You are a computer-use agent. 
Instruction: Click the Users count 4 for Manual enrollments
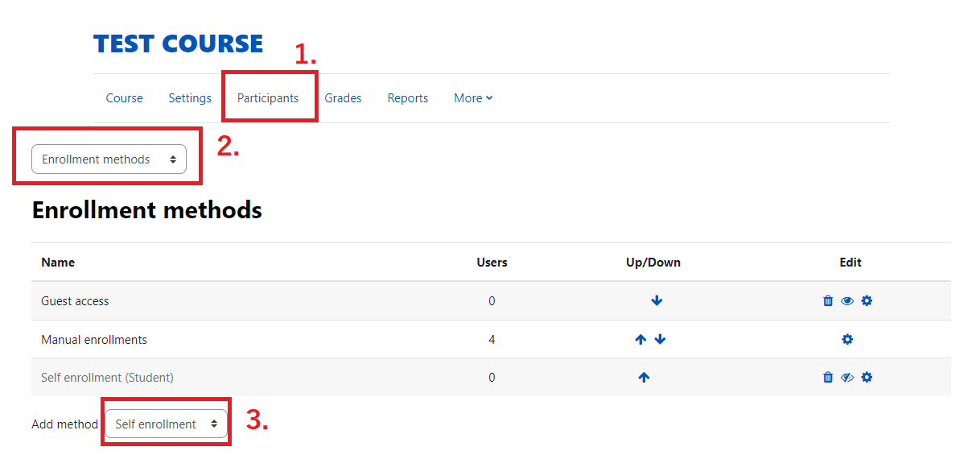coord(492,340)
